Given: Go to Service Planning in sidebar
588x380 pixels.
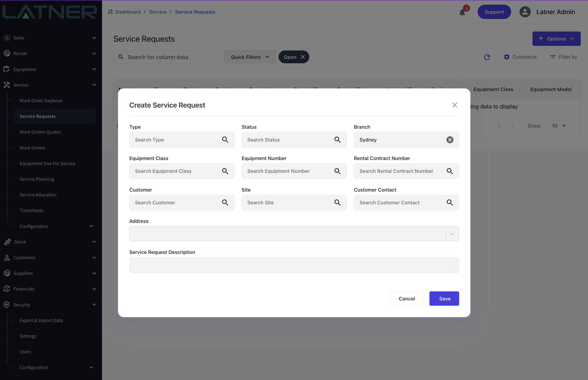Looking at the screenshot, I should click(37, 179).
